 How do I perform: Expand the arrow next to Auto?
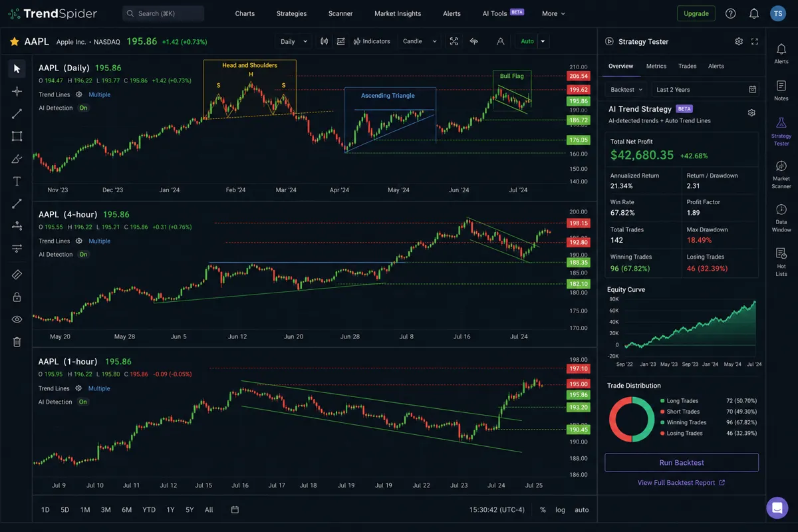tap(543, 41)
